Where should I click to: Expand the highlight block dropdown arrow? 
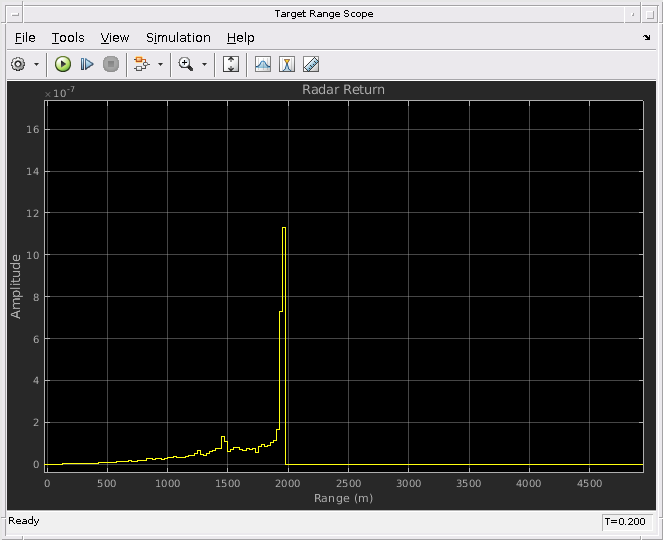[x=160, y=64]
